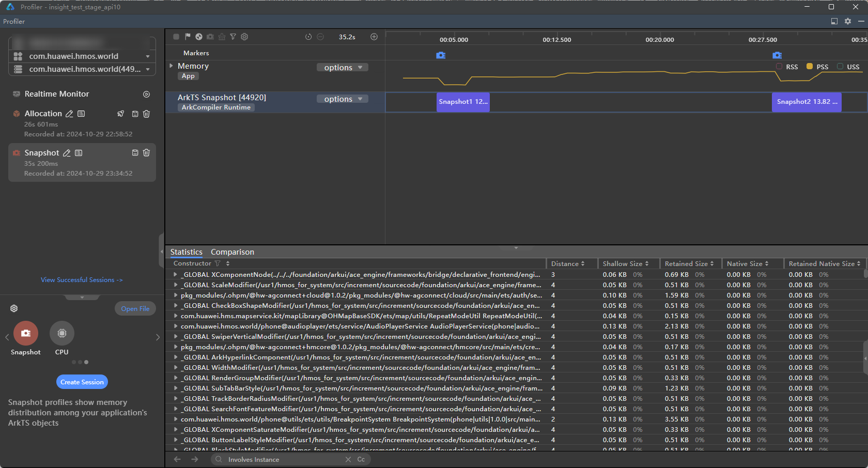Save the Allocation session using its disk icon
Screen dimensions: 868x468
(x=135, y=114)
